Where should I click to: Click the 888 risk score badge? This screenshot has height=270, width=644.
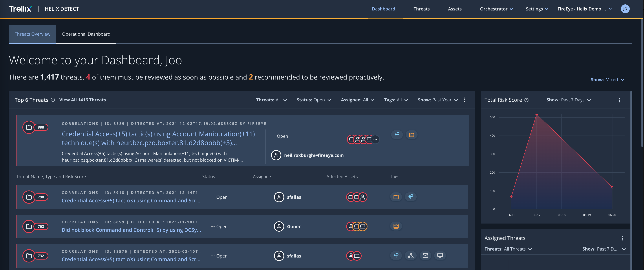[41, 127]
